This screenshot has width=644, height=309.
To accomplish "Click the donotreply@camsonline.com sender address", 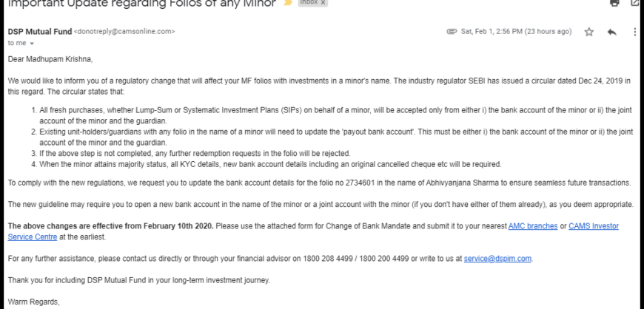I will [x=124, y=32].
